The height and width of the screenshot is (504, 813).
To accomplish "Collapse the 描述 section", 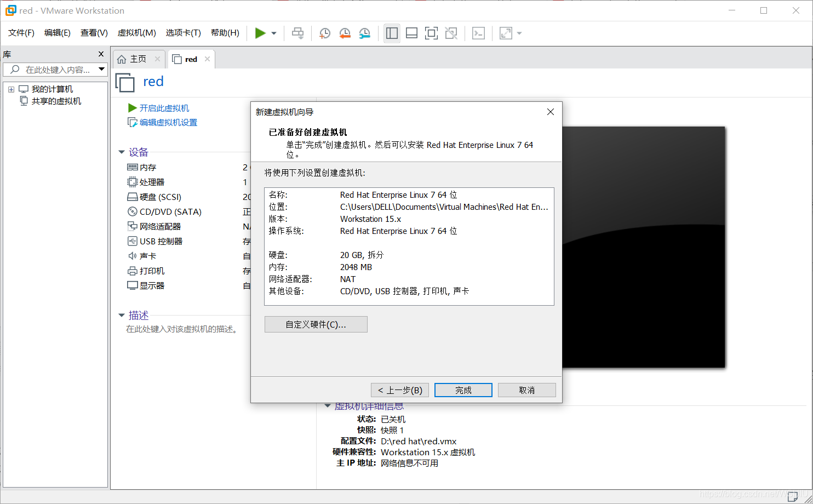I will 122,316.
